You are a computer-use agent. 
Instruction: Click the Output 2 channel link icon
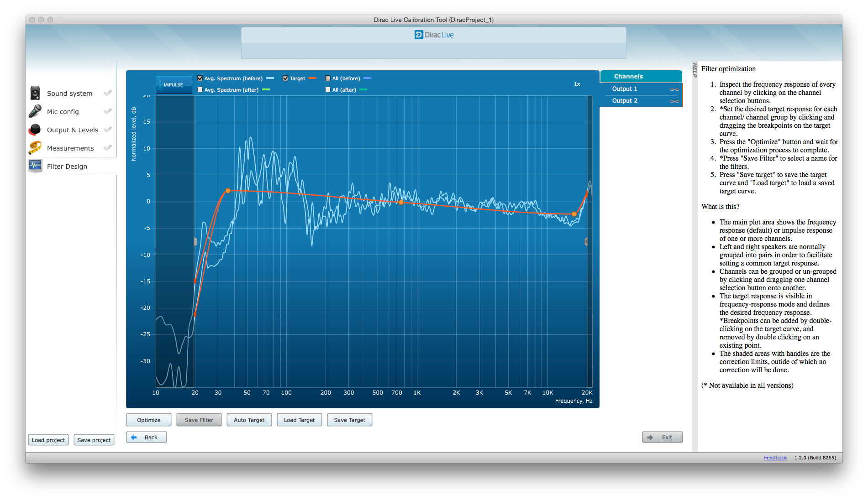674,101
